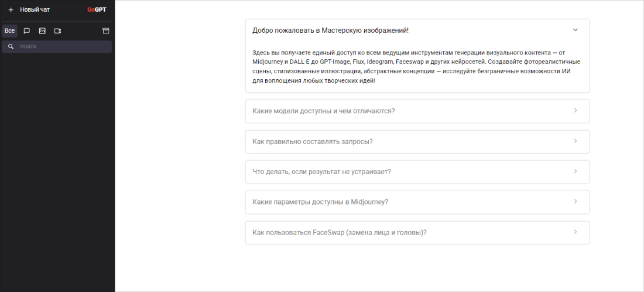
Task: Start a chat via Новый чат label
Action: coord(35,10)
